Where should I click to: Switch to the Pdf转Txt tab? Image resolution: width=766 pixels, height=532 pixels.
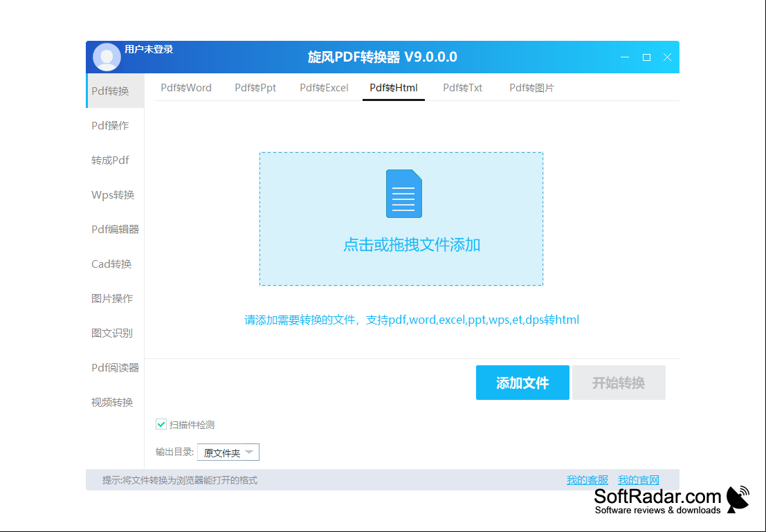(463, 88)
